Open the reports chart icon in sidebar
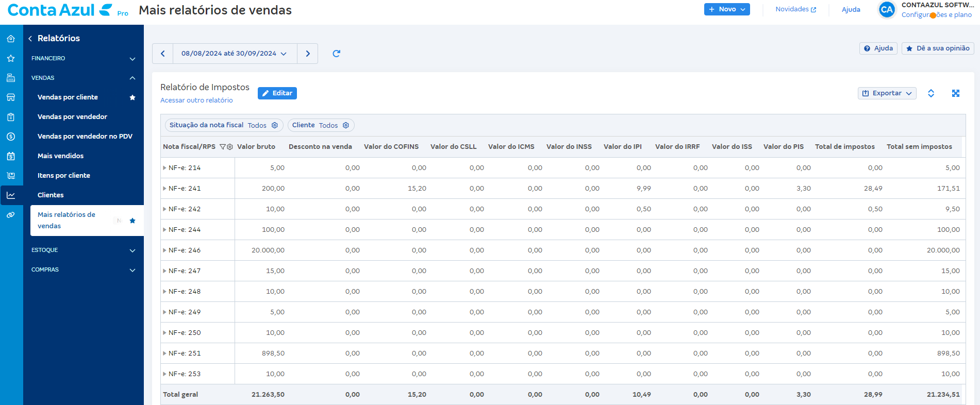The height and width of the screenshot is (405, 980). pos(11,195)
